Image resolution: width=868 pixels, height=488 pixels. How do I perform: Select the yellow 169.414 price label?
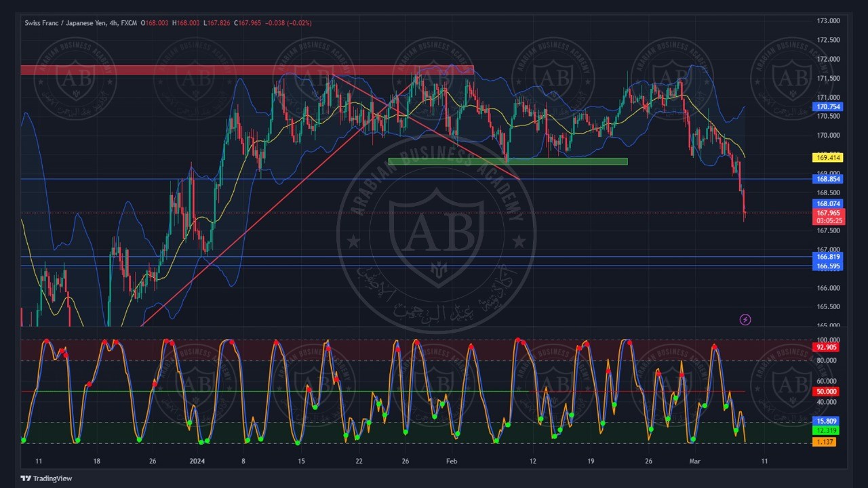828,158
